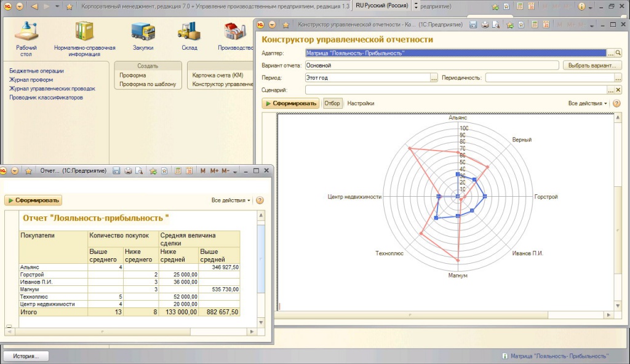Viewport: 630px width, 364px height.
Task: Open Все действия dropdown in Конструктор window
Action: 588,103
